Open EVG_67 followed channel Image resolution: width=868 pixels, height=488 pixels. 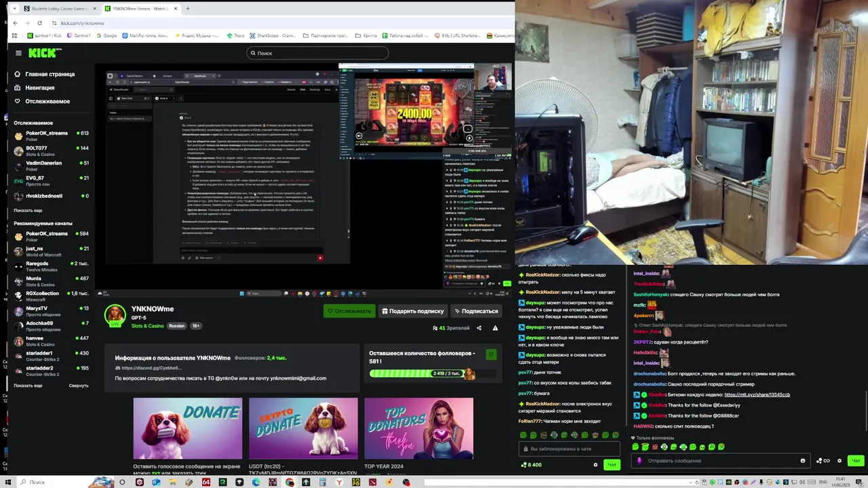(52, 180)
